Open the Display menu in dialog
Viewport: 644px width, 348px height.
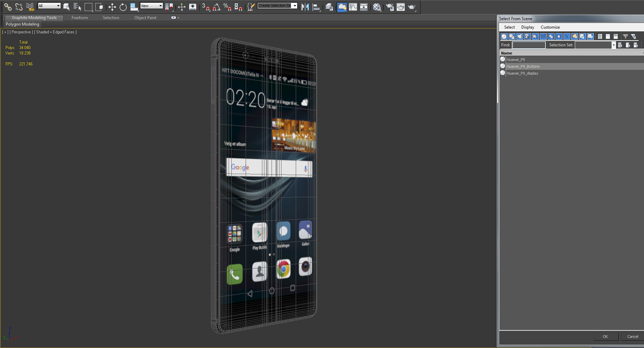(528, 27)
